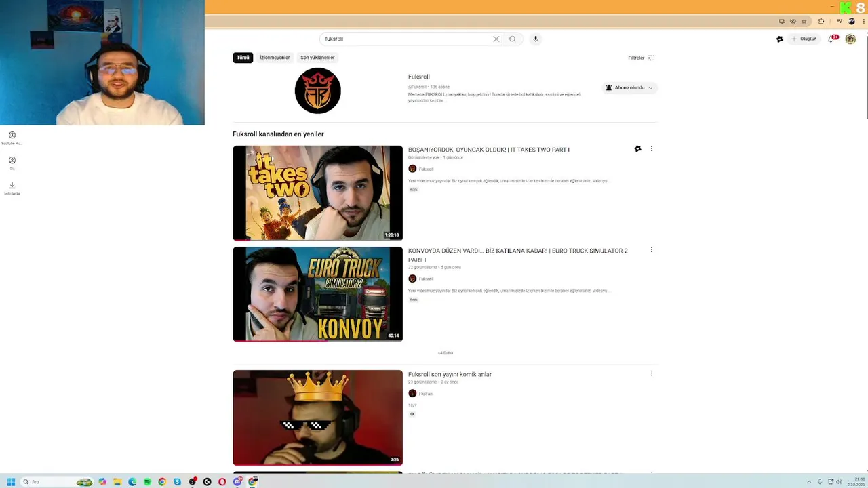This screenshot has height=488, width=868.
Task: Click the magnifier search button
Action: point(513,39)
